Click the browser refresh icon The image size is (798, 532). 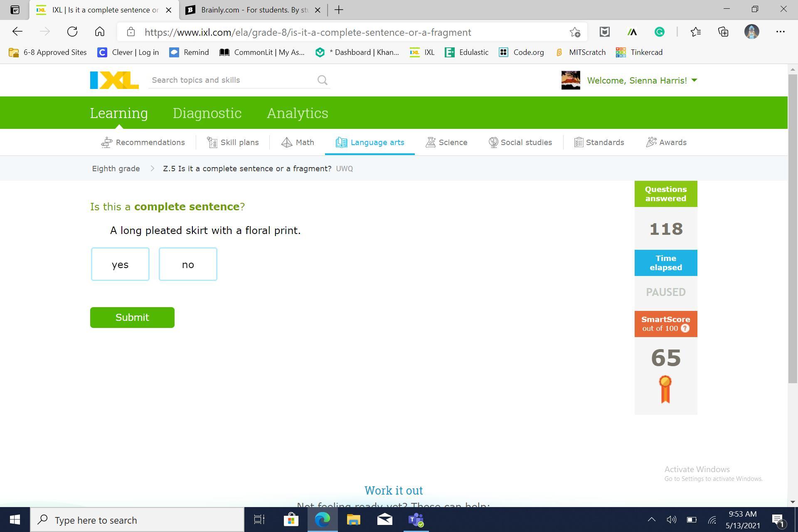72,32
